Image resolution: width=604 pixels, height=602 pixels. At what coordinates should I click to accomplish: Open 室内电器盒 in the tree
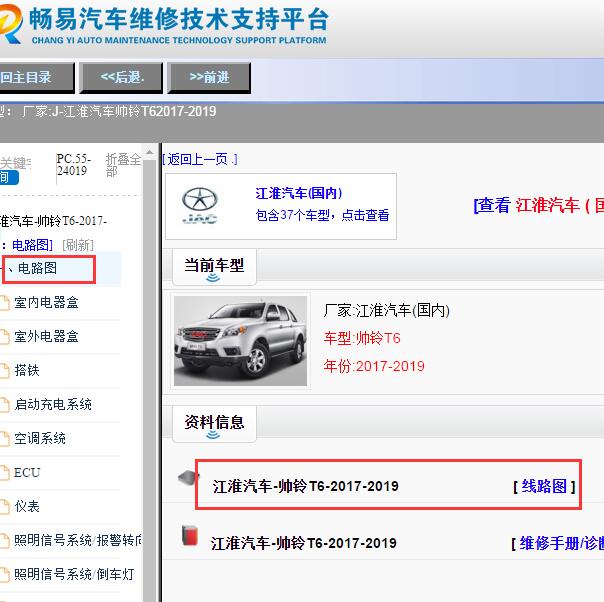(x=46, y=303)
